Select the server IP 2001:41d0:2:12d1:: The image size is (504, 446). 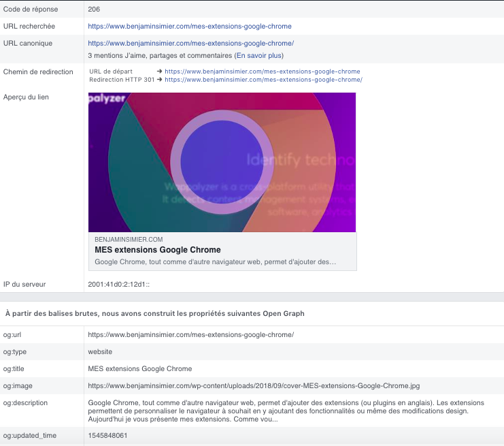[118, 285]
